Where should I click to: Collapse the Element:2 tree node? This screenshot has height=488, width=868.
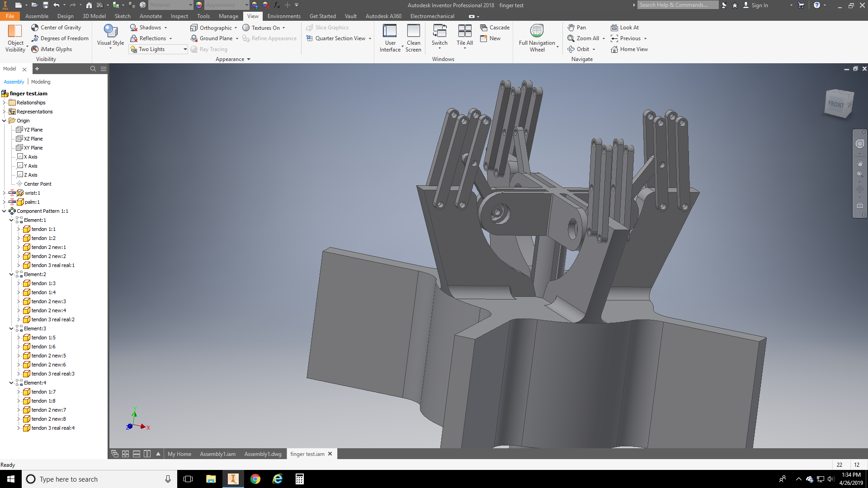11,274
